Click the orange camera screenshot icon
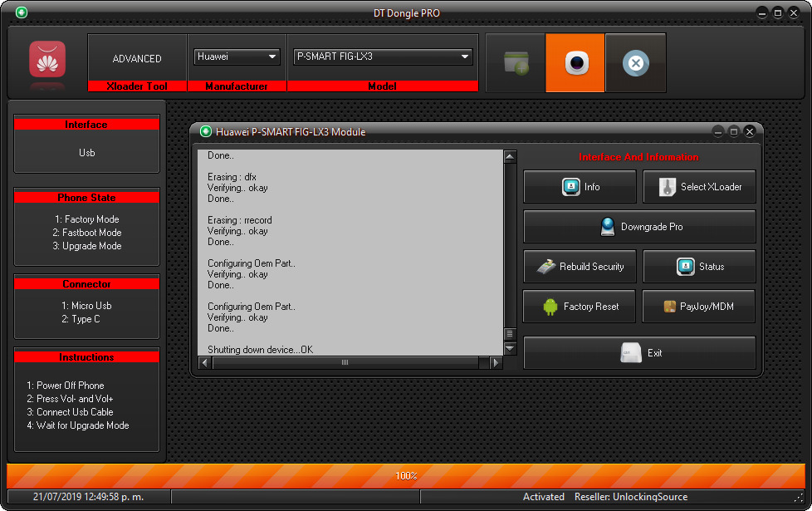The image size is (812, 511). [x=575, y=62]
